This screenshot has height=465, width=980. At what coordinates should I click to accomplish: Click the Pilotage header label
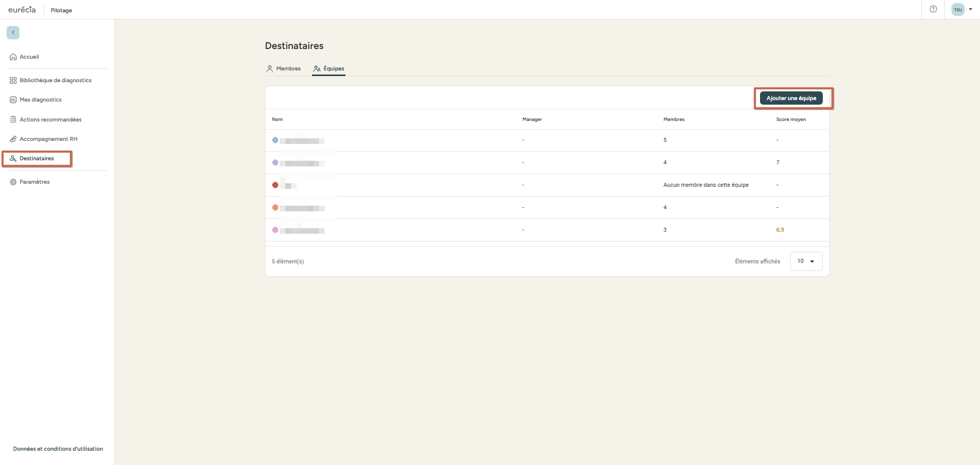pos(61,10)
